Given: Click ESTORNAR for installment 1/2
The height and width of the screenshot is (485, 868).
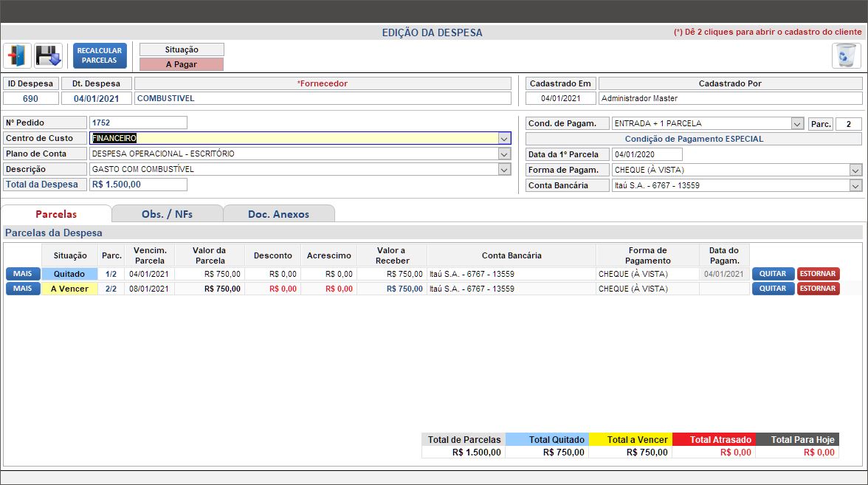Looking at the screenshot, I should pos(818,273).
